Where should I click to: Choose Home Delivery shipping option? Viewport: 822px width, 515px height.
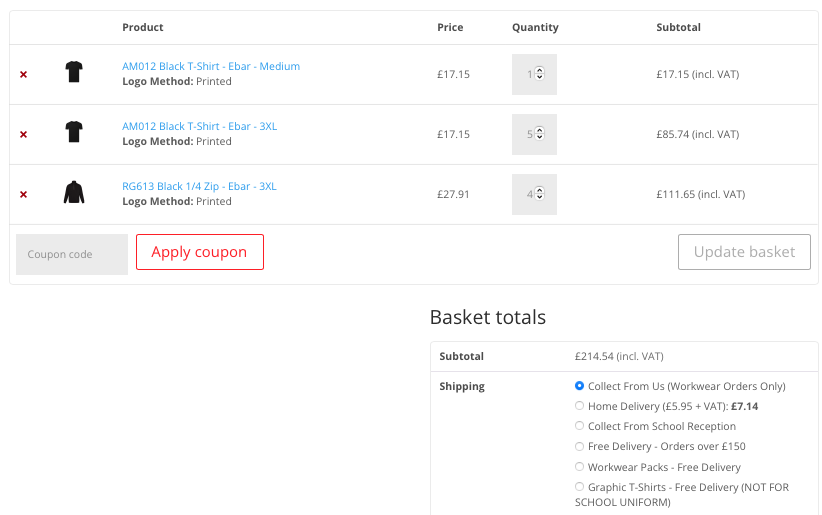pyautogui.click(x=580, y=406)
